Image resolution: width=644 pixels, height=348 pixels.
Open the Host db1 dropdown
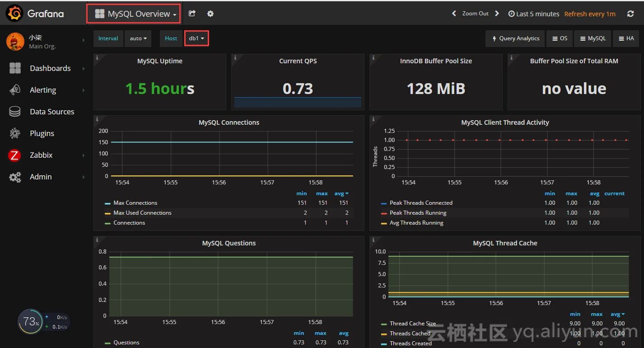196,38
